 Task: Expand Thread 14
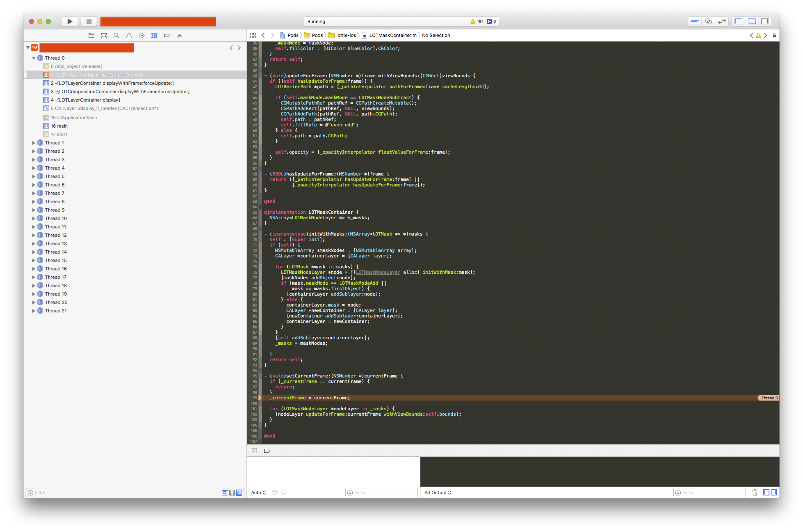click(x=34, y=252)
